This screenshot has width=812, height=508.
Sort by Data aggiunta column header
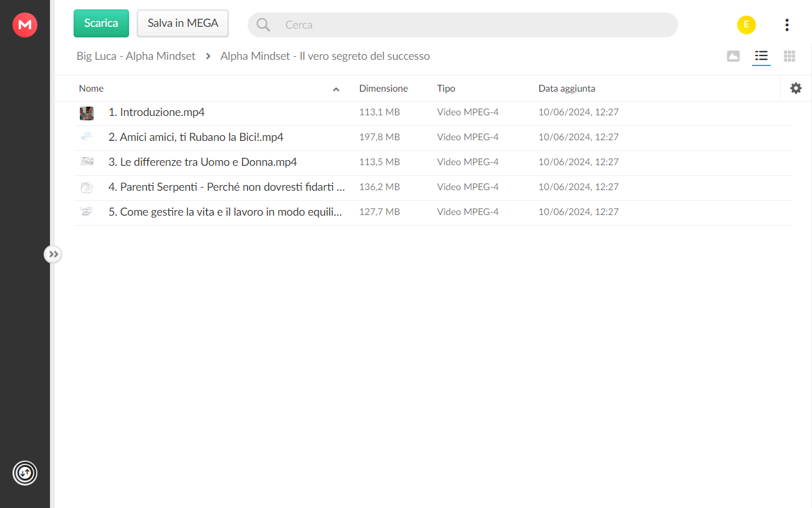pyautogui.click(x=567, y=89)
